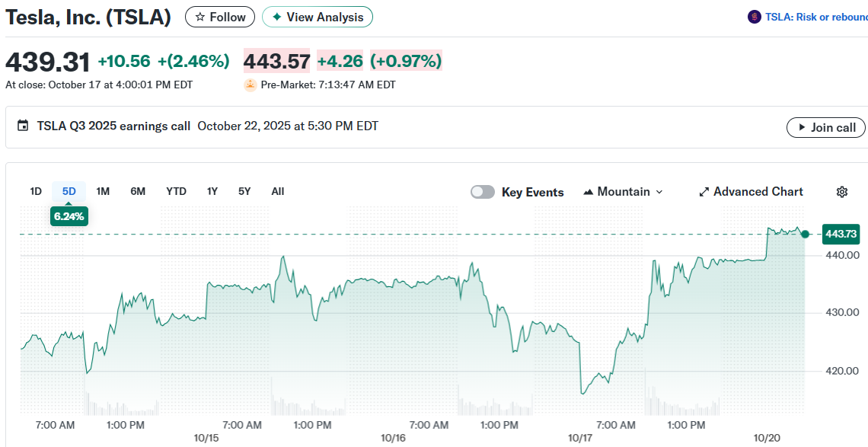The height and width of the screenshot is (447, 868).
Task: Switch to the 1M range tab
Action: (103, 191)
